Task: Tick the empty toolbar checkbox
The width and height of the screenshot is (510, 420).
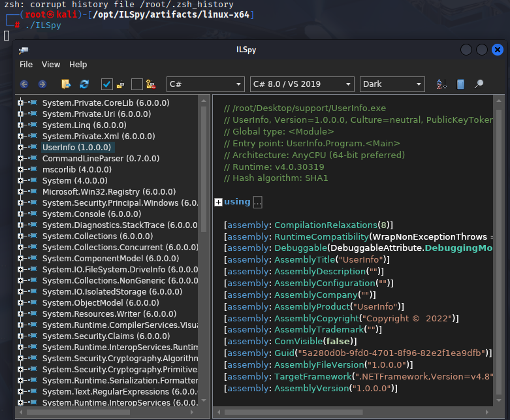Action: (136, 84)
